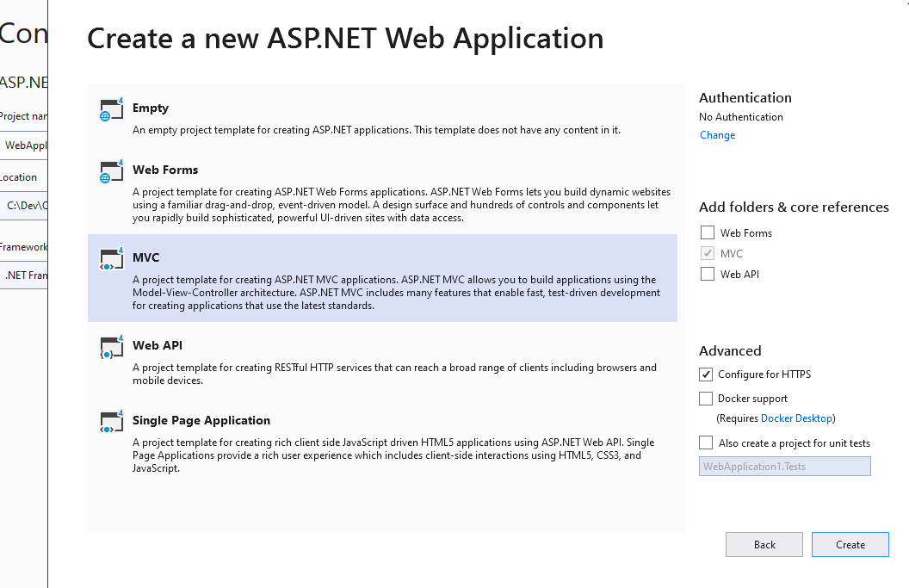The image size is (909, 588).
Task: Click the Web API description about RESTful services
Action: click(x=394, y=374)
